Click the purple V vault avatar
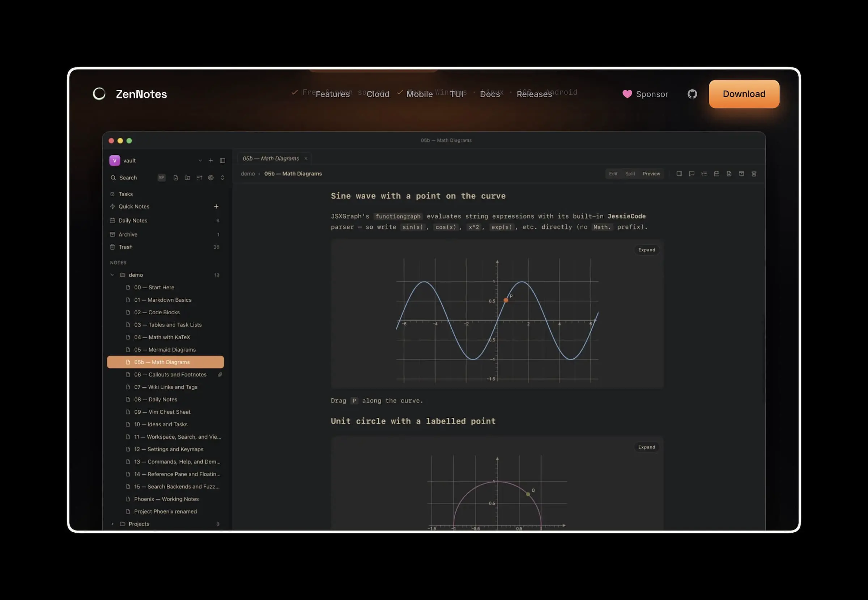868x600 pixels. pyautogui.click(x=115, y=161)
